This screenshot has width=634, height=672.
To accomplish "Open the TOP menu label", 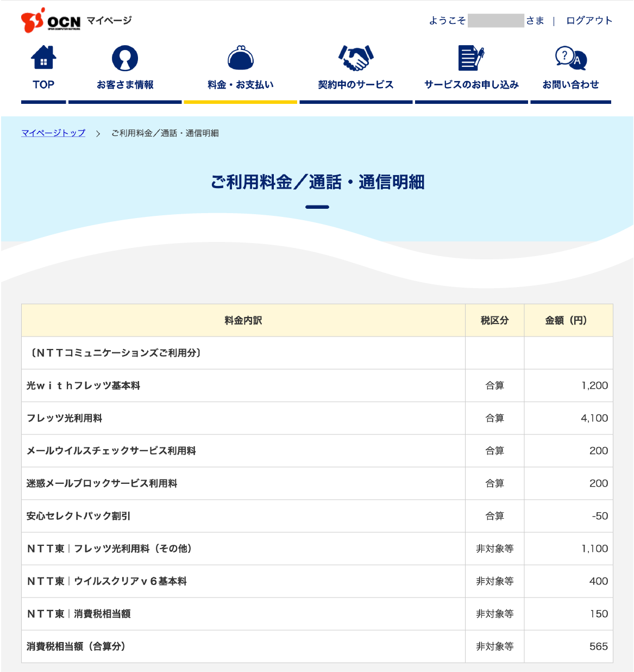I will 43,85.
